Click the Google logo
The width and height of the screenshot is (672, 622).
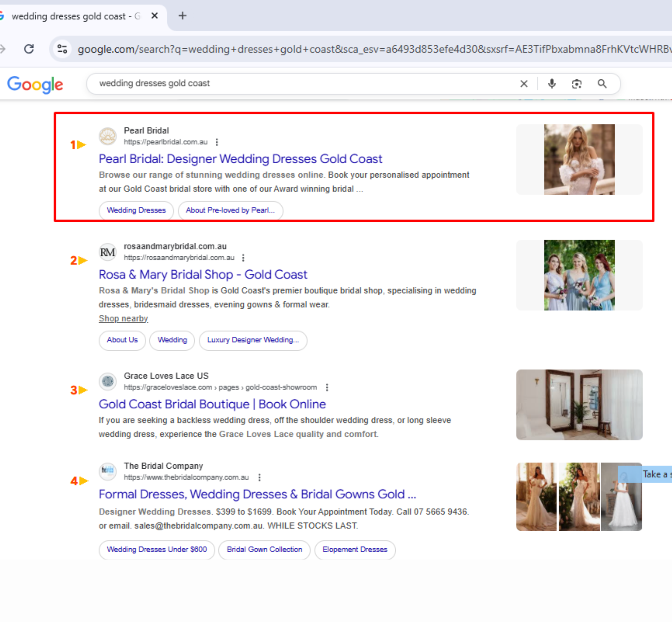(x=35, y=84)
